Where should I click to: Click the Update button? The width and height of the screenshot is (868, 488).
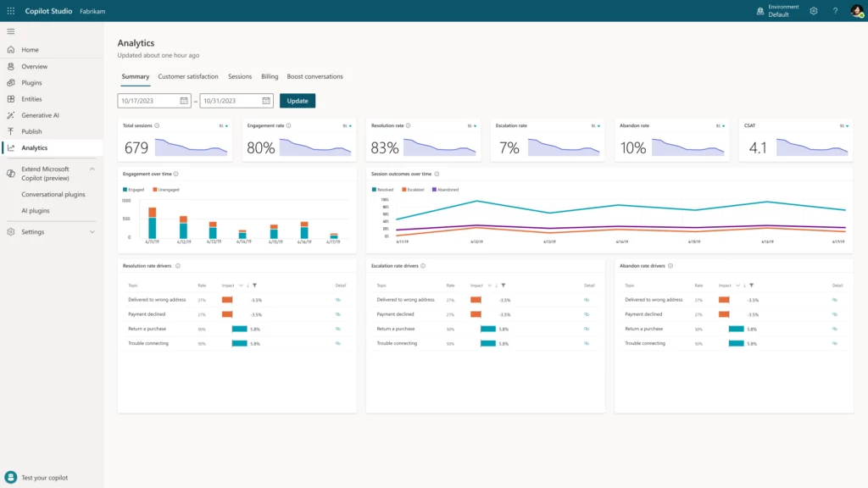[x=297, y=100]
